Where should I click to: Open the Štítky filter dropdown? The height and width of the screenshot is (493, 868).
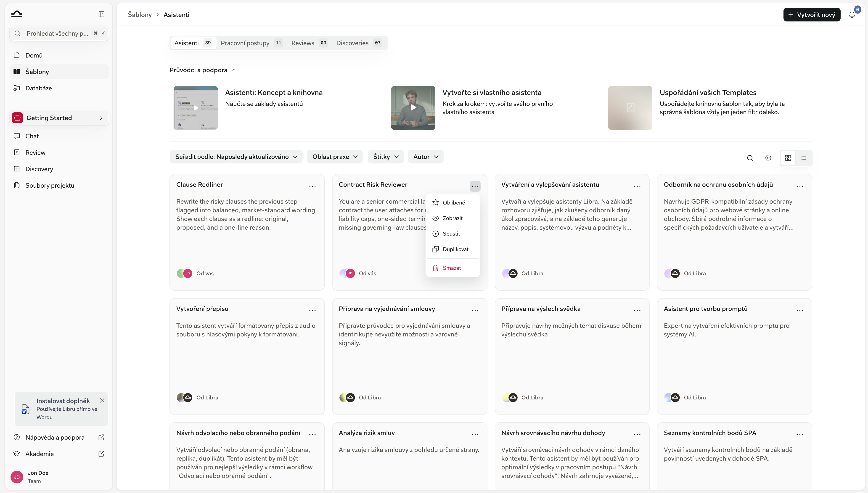(386, 157)
